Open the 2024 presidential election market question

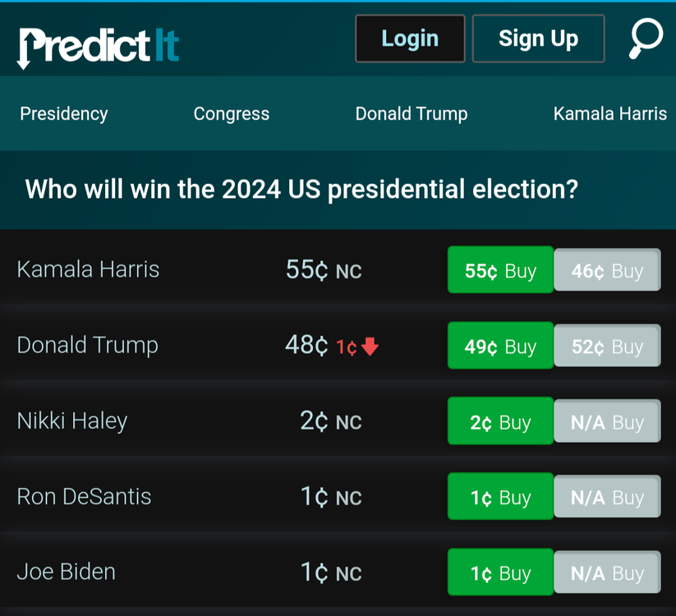click(301, 189)
